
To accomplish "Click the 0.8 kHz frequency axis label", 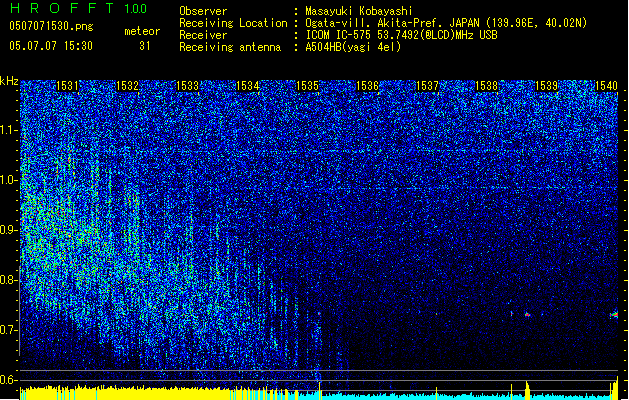I will 9,280.
